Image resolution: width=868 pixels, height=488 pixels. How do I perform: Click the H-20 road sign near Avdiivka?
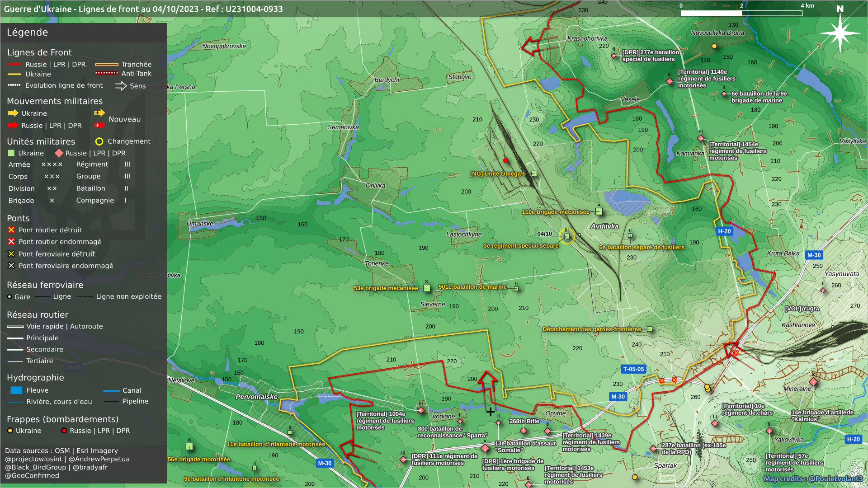coord(724,231)
